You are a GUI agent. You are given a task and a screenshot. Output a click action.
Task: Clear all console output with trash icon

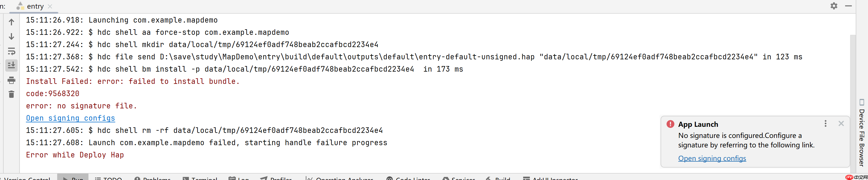click(x=11, y=94)
